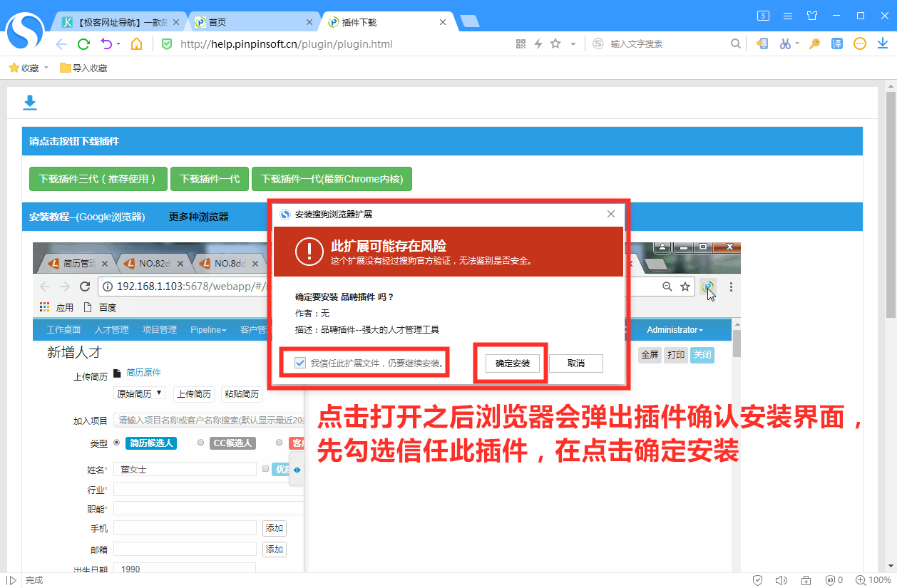Screen dimensions: 897x588
Task: Click the send-to-phone icon in toolbar
Action: [x=762, y=44]
